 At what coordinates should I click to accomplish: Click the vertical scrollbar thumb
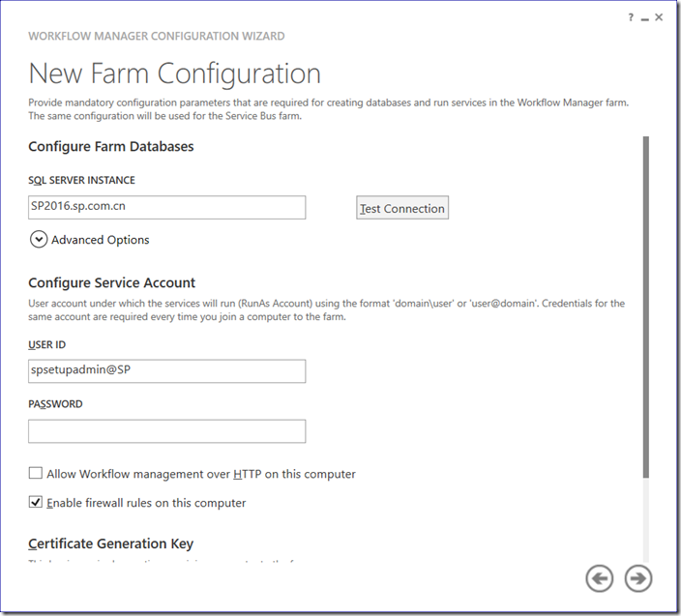tap(646, 307)
